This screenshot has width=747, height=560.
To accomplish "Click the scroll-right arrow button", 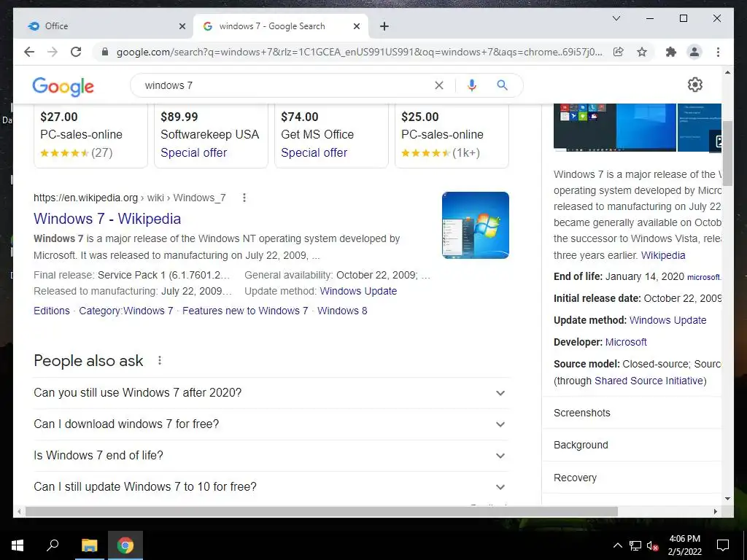I will pyautogui.click(x=715, y=511).
